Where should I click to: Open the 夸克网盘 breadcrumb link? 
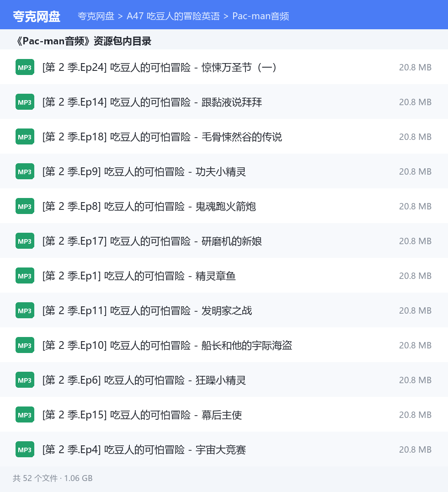[96, 16]
